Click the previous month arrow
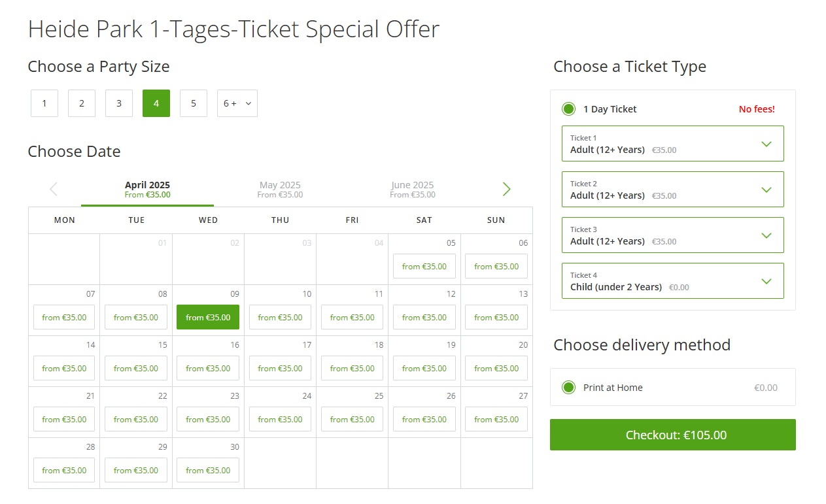Image resolution: width=826 pixels, height=504 pixels. pyautogui.click(x=54, y=189)
